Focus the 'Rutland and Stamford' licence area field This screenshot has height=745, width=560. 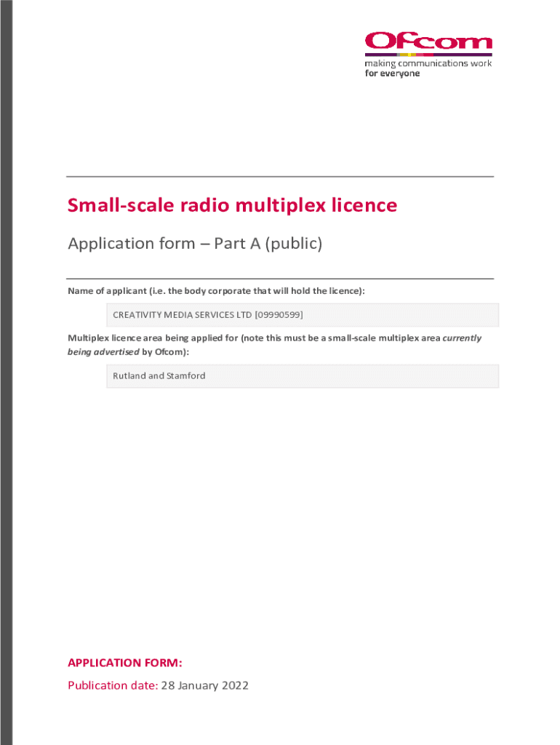click(302, 376)
